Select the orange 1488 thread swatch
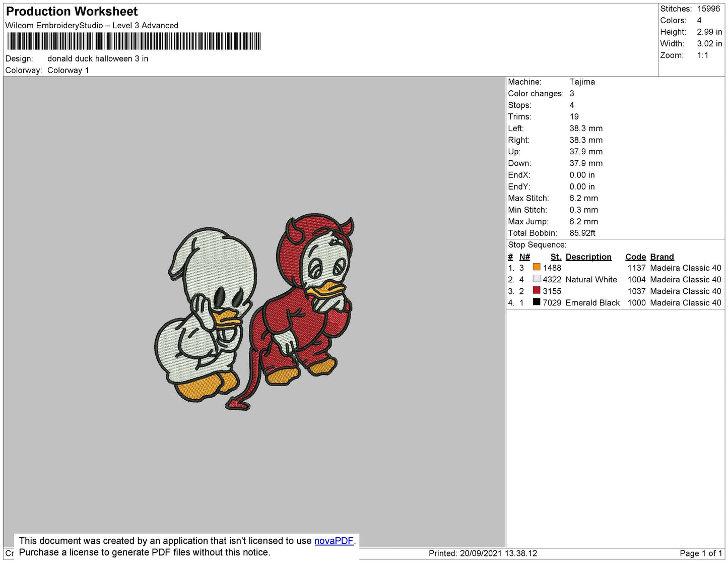 (537, 267)
